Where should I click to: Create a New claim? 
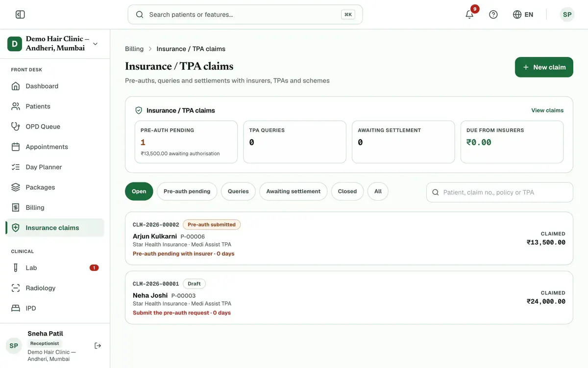point(544,67)
